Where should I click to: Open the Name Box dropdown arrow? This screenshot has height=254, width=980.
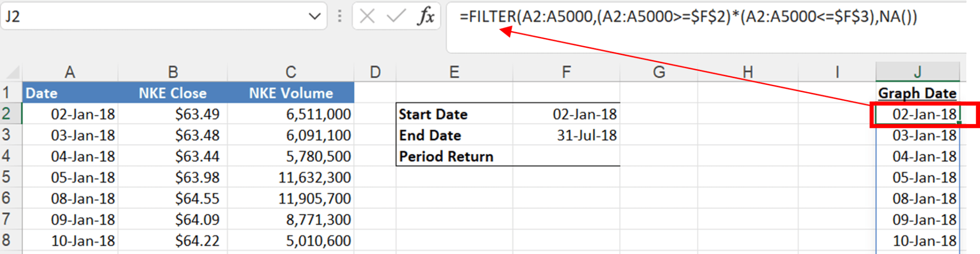(314, 17)
